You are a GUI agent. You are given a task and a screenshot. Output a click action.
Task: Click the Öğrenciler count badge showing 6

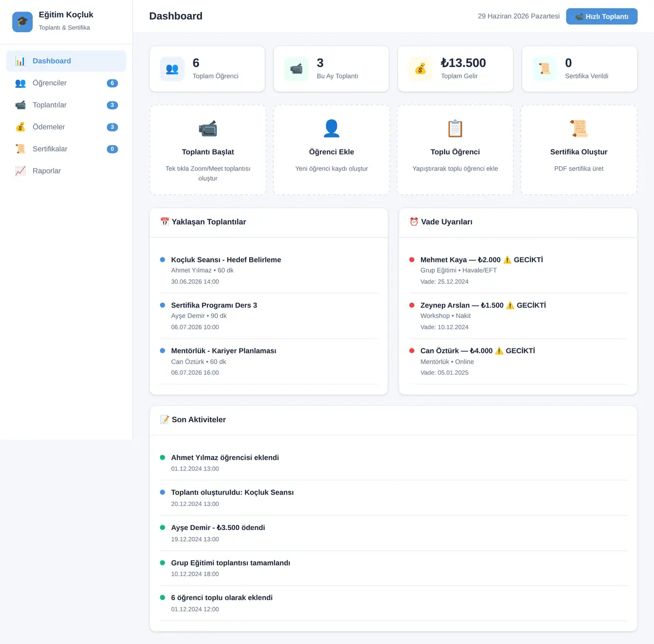coord(112,83)
